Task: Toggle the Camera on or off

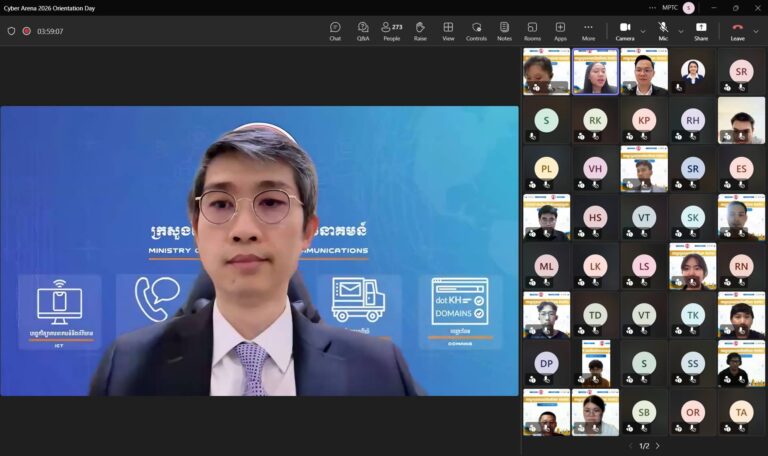Action: pos(625,31)
